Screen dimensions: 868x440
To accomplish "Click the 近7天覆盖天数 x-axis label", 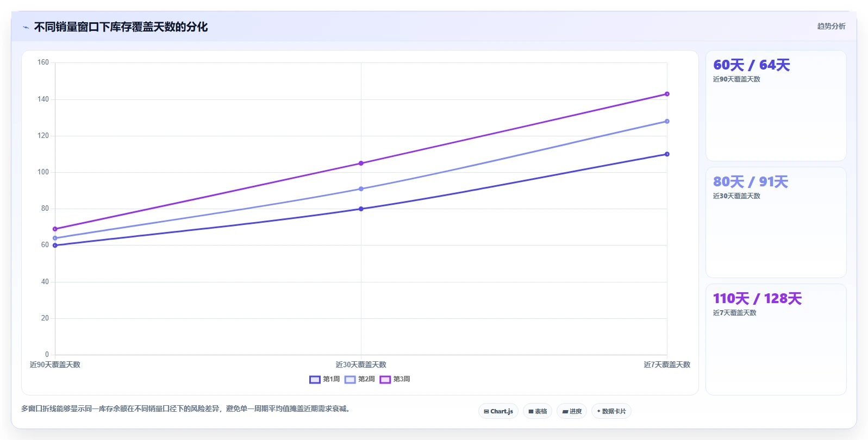I will tap(667, 364).
